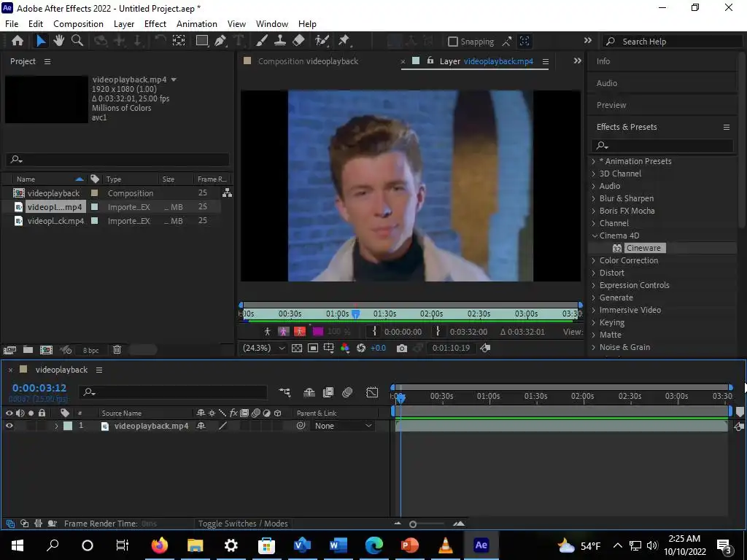Select the Brush tool
Viewport: 747px width, 560px height.
click(262, 41)
